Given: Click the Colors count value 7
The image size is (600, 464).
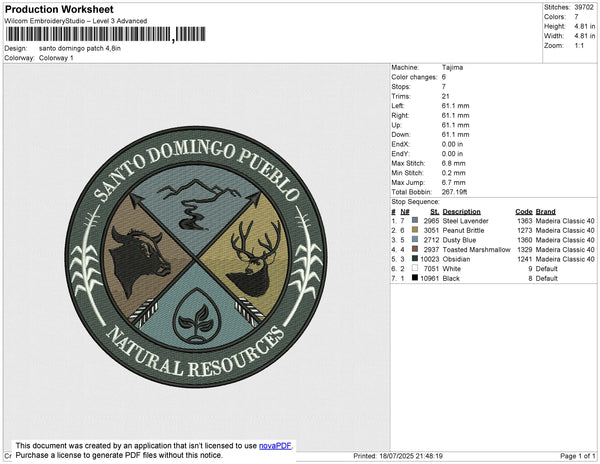Looking at the screenshot, I should click(576, 17).
